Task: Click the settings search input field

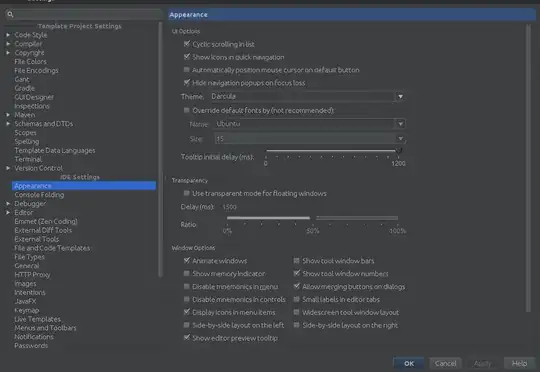Action: pos(84,14)
